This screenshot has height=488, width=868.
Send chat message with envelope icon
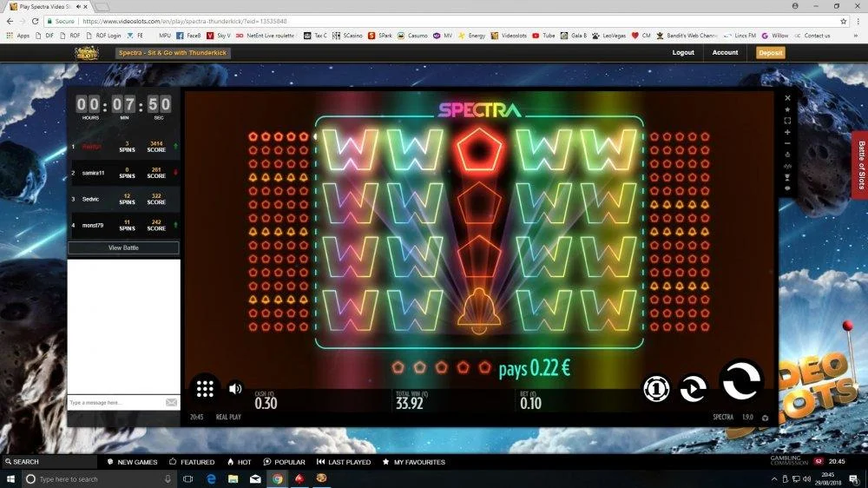click(172, 402)
